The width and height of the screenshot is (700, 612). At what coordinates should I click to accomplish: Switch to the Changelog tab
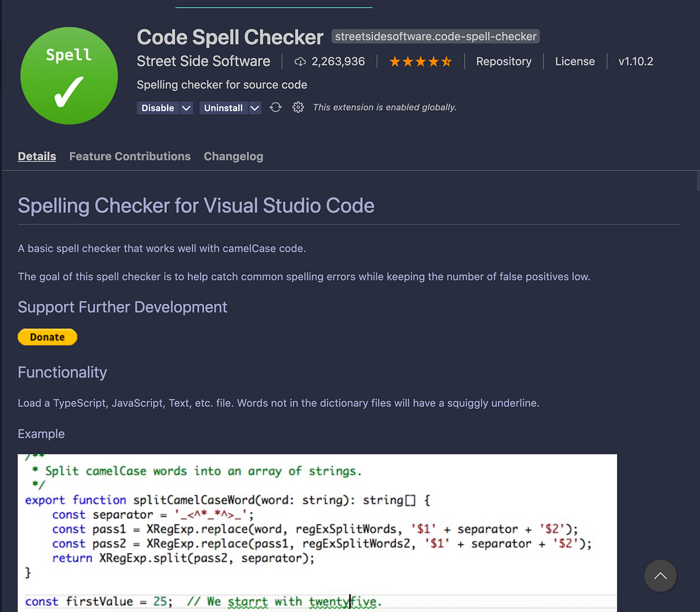click(233, 156)
